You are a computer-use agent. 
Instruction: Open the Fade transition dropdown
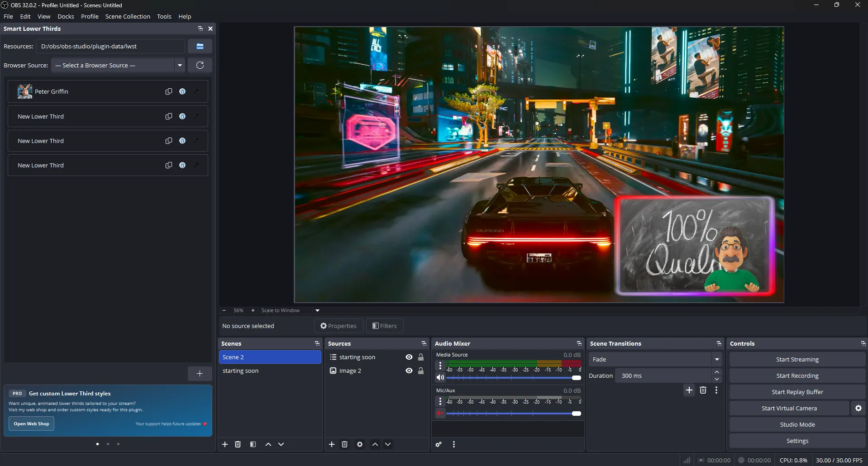(716, 359)
